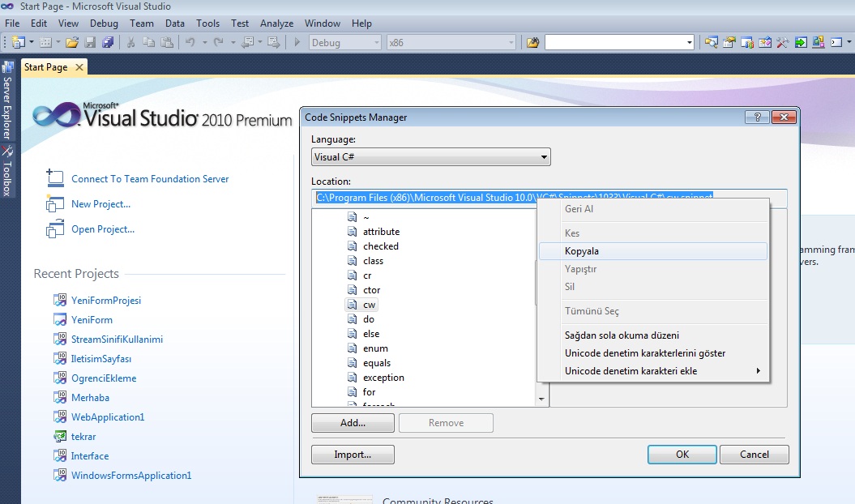Viewport: 855px width, 504px height.
Task: Click the Add... button
Action: click(x=353, y=423)
